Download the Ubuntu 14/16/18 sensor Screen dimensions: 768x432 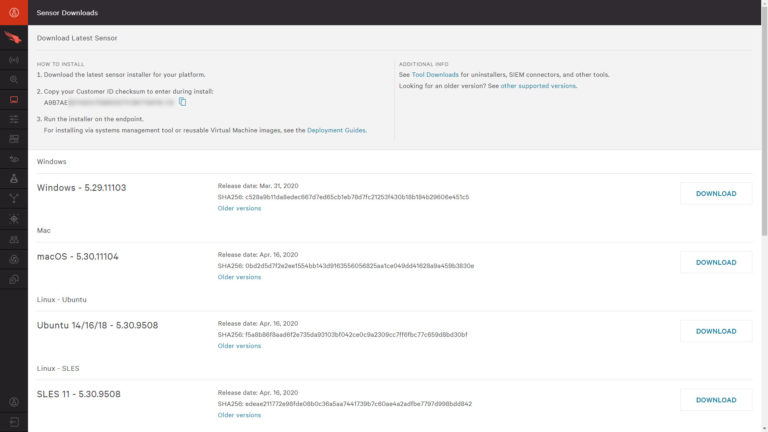(716, 331)
